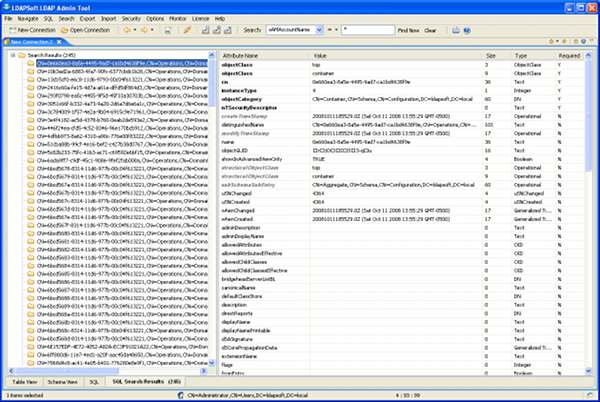Click the Clear search button
This screenshot has height=402, width=600.
pyautogui.click(x=430, y=30)
